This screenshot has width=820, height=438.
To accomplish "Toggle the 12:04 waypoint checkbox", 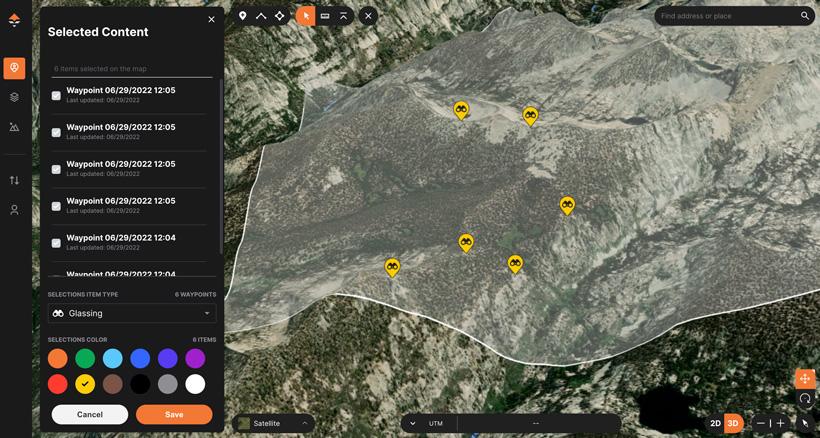I will (56, 243).
